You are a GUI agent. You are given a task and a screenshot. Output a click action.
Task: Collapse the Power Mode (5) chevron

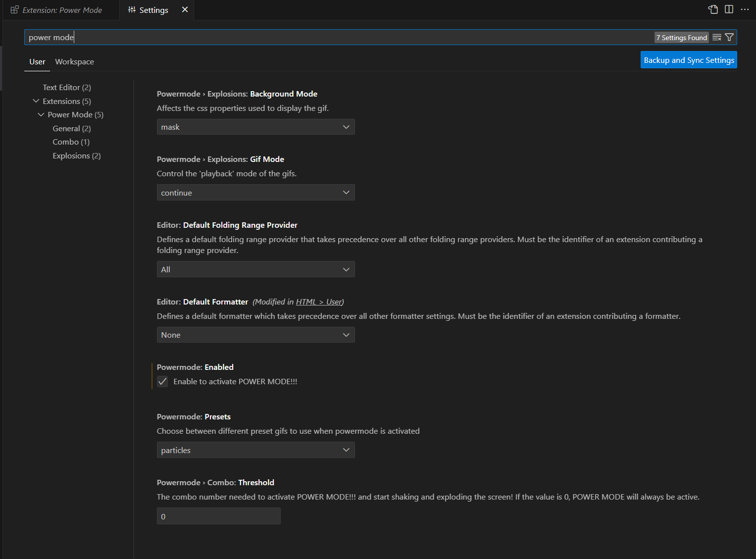click(x=41, y=114)
